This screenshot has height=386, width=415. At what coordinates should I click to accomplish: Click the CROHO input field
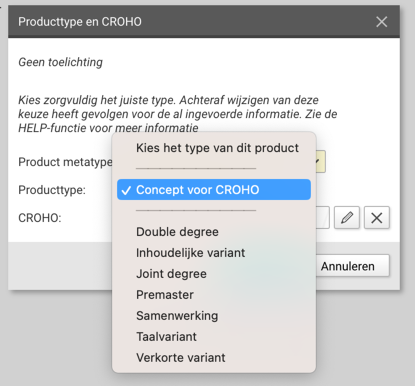[322, 218]
